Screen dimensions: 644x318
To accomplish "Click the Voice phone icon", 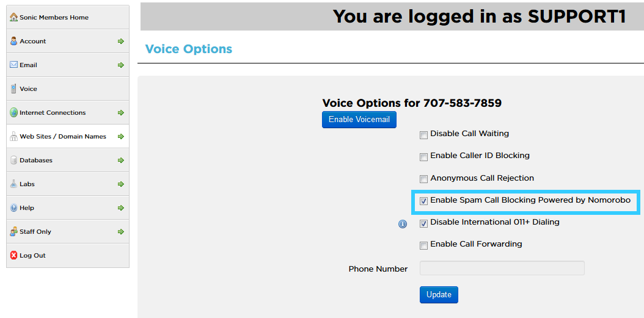I will [13, 89].
